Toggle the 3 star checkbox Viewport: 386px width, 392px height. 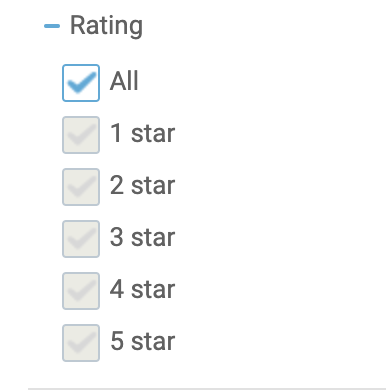81,239
